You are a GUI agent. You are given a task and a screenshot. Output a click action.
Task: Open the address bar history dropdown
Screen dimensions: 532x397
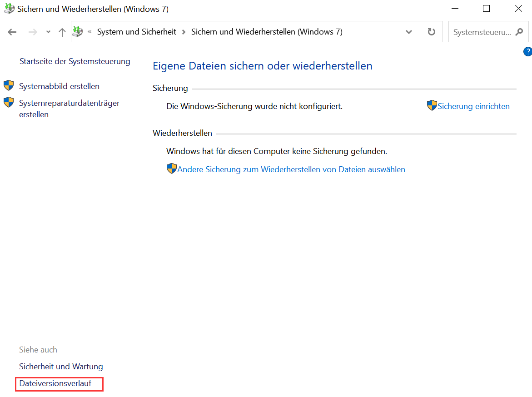pos(409,32)
